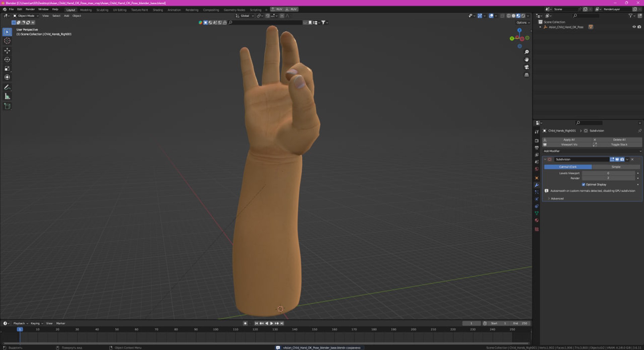Open the Add Modifier dropdown
Viewport: 644px width, 350px height.
592,151
